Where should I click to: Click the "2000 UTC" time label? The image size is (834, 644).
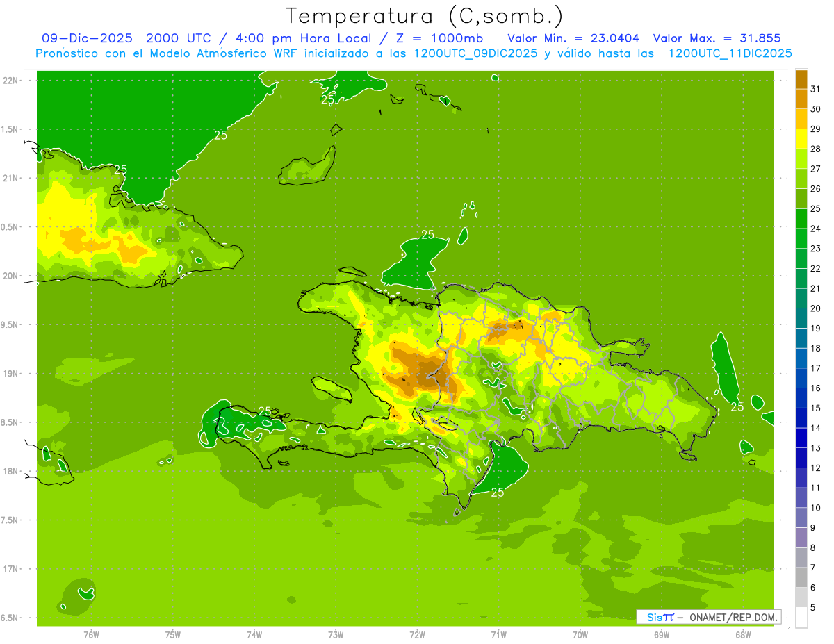point(179,38)
